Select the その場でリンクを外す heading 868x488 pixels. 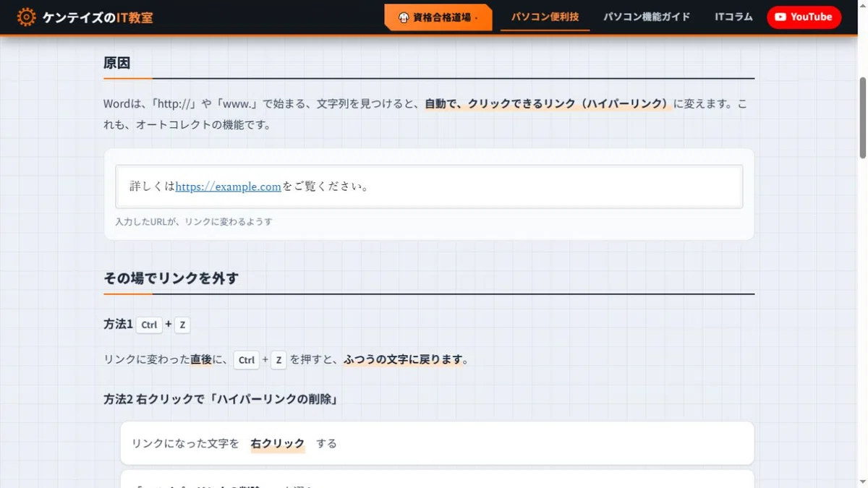(171, 278)
